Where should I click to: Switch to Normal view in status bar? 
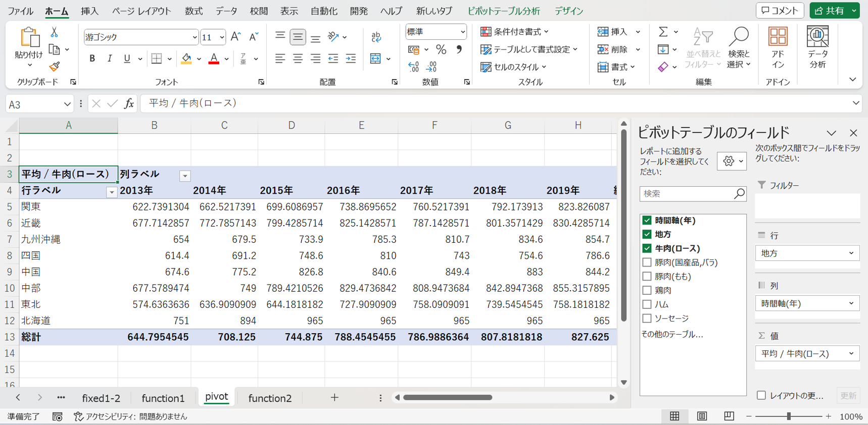click(x=674, y=416)
